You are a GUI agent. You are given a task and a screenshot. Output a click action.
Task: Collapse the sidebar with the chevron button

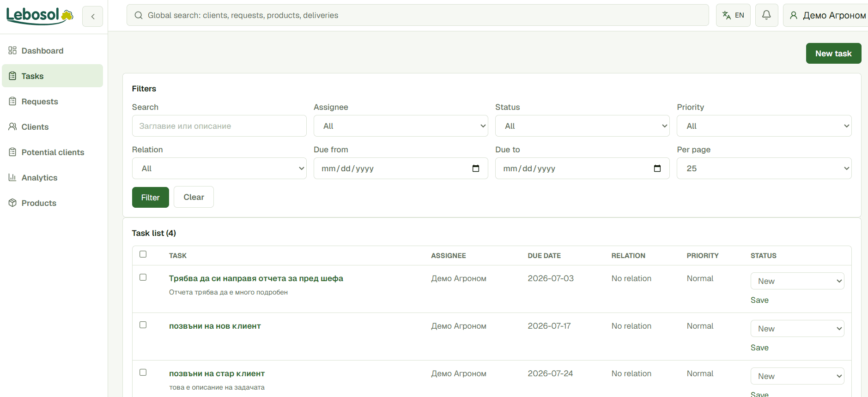click(x=93, y=17)
